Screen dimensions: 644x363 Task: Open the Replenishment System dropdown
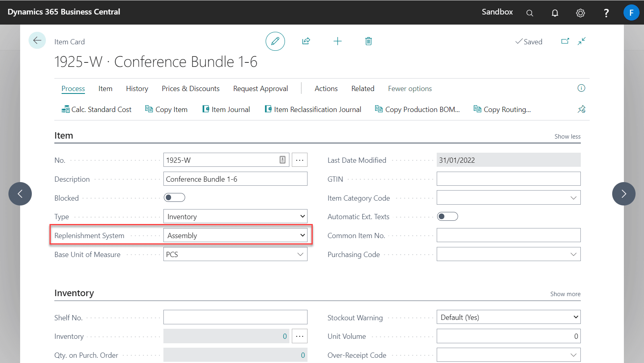click(235, 235)
